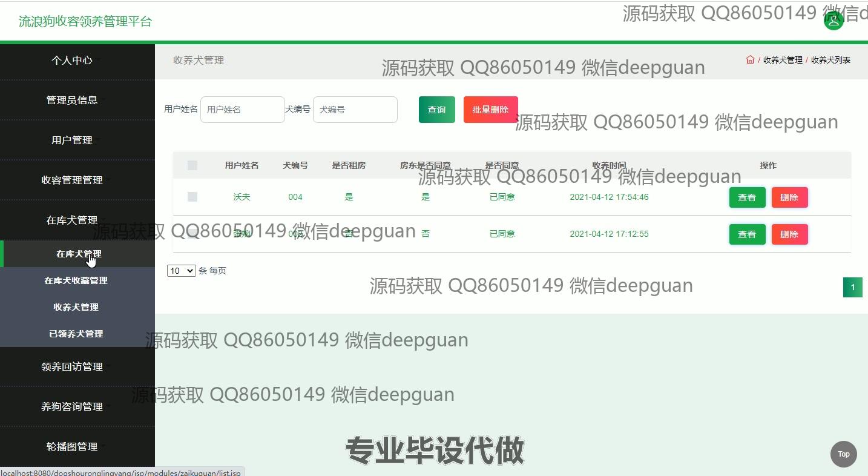This screenshot has height=476, width=868.
Task: Check the checkbox for row 沃夫
Action: pos(192,197)
